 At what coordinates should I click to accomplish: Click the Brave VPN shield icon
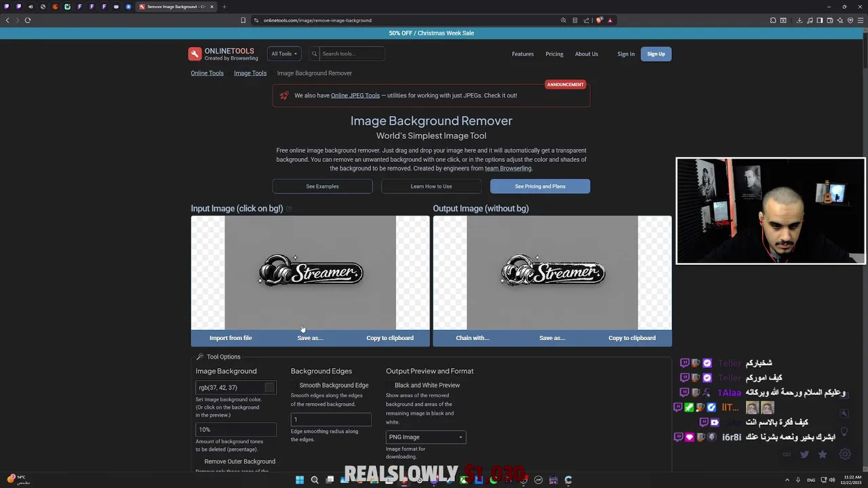pyautogui.click(x=850, y=20)
